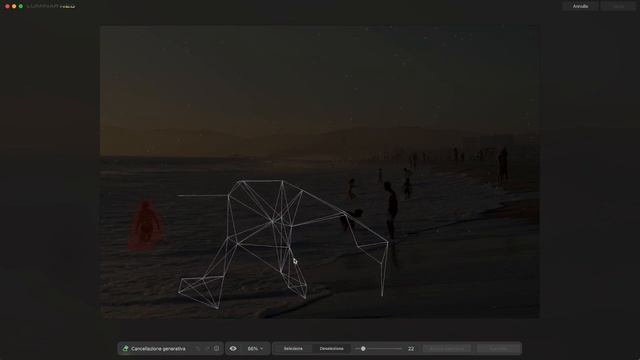The image size is (640, 360).
Task: Toggle the eye preview visibility button
Action: [233, 349]
